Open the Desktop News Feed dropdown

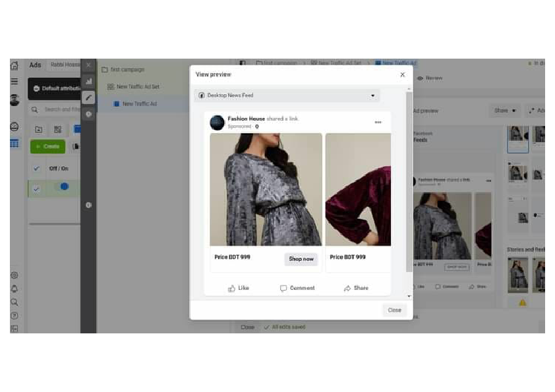click(x=287, y=96)
